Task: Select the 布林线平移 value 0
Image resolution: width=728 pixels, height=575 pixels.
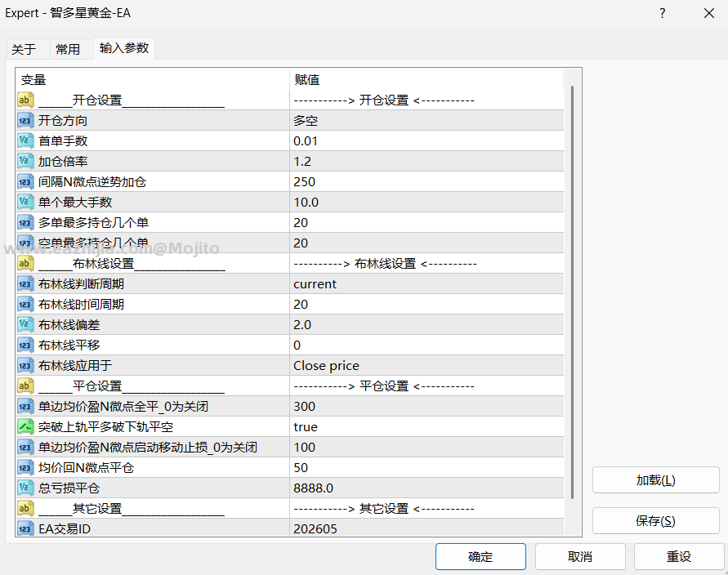Action: (427, 345)
